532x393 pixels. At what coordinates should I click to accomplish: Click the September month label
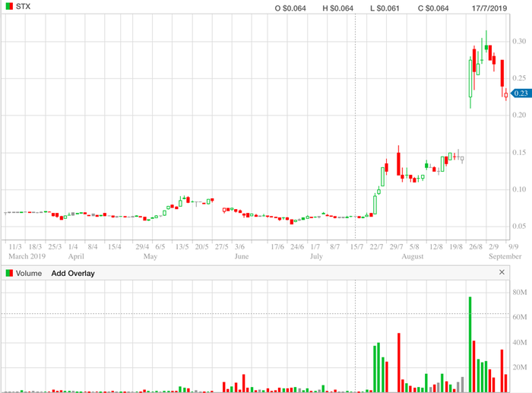tap(505, 256)
